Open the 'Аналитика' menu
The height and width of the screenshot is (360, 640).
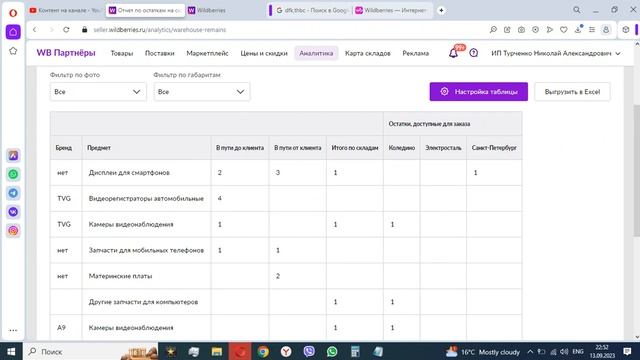[316, 53]
